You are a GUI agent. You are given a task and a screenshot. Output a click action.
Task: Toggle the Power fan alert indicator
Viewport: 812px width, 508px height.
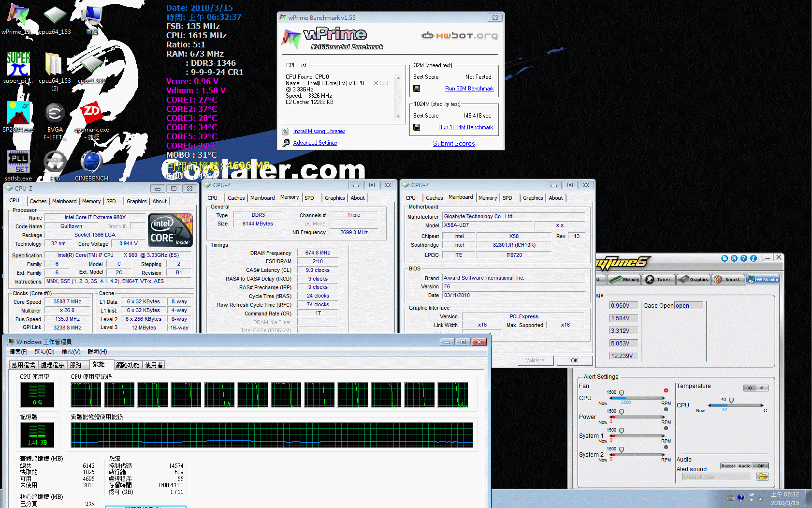click(666, 409)
